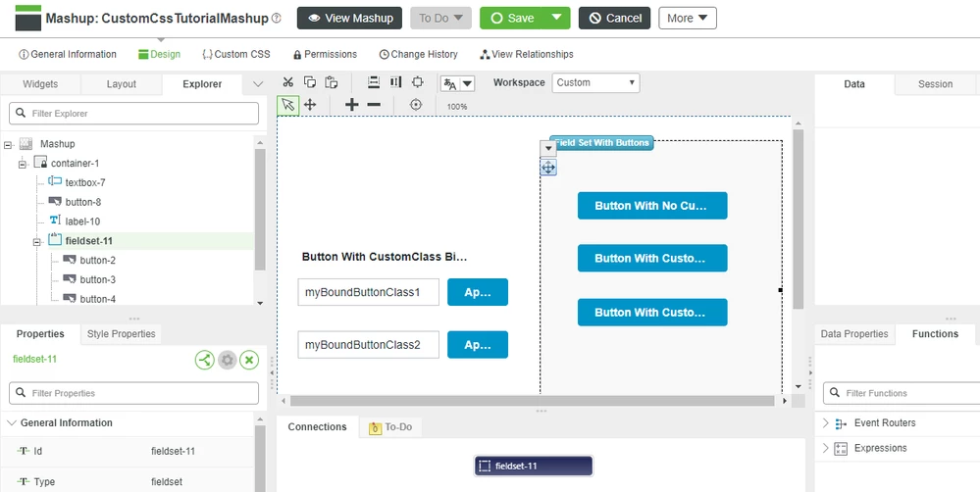Screen dimensions: 980x492
Task: Click the myBoundButtonClass2 textbox
Action: pyautogui.click(x=368, y=345)
